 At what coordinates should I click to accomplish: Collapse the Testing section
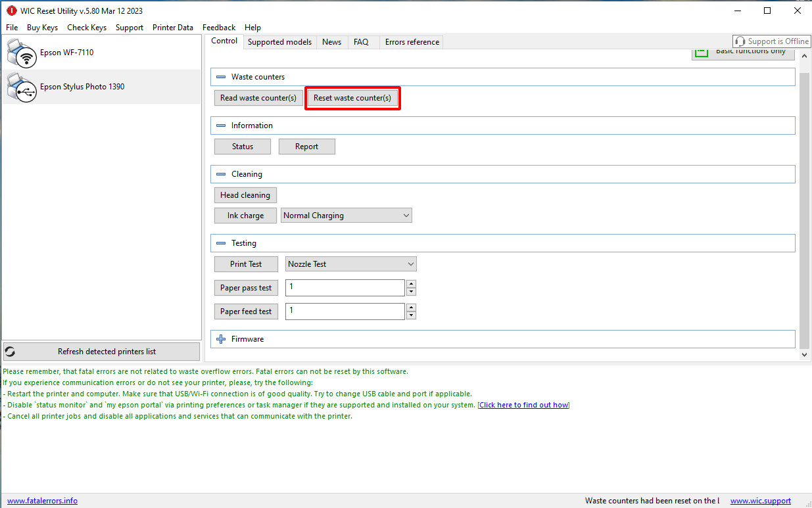pyautogui.click(x=221, y=243)
